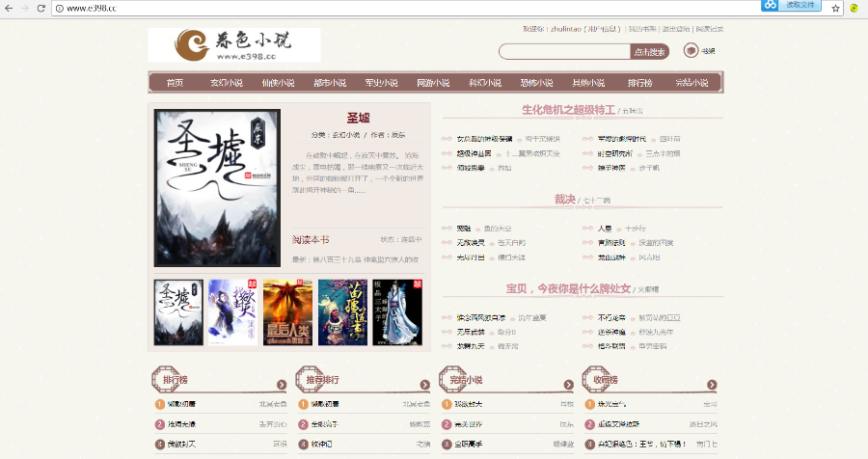This screenshot has height=459, width=868.
Task: Open 网游小说 category in navigation
Action: pos(433,83)
